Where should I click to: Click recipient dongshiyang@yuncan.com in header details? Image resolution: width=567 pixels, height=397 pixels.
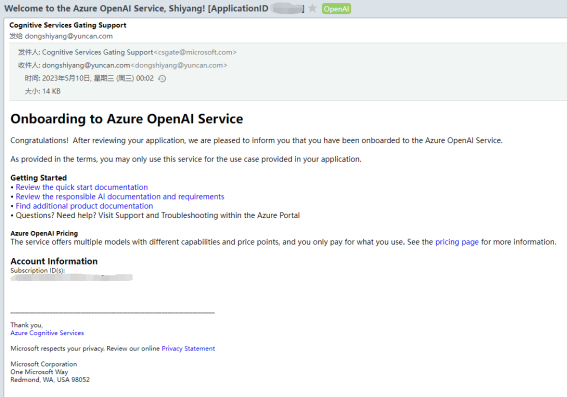[x=86, y=65]
